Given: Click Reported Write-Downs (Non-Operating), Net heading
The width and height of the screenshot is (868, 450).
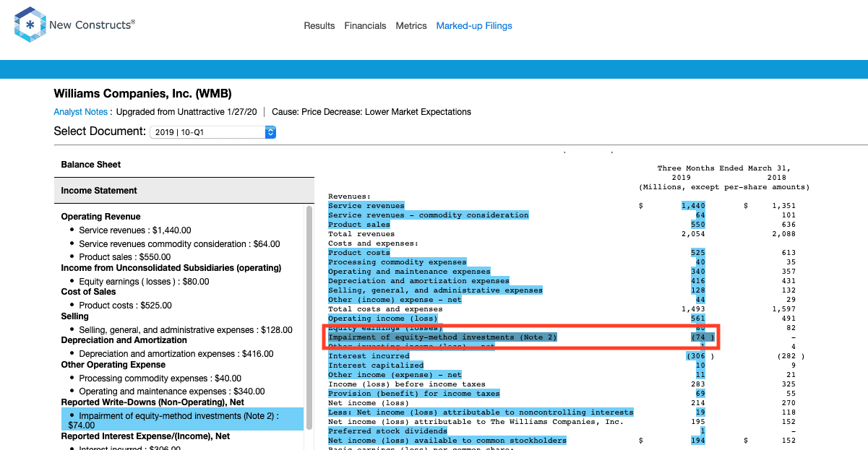Looking at the screenshot, I should 152,402.
